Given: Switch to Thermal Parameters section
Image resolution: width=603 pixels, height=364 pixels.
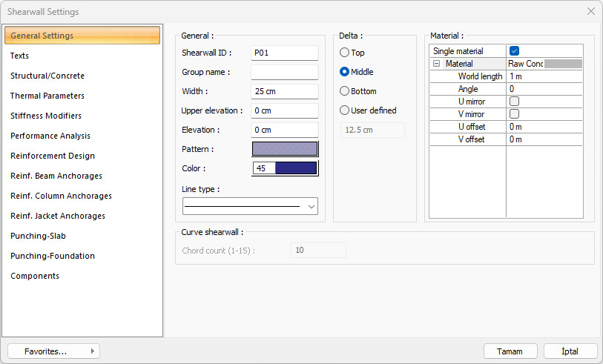Looking at the screenshot, I should pyautogui.click(x=47, y=96).
